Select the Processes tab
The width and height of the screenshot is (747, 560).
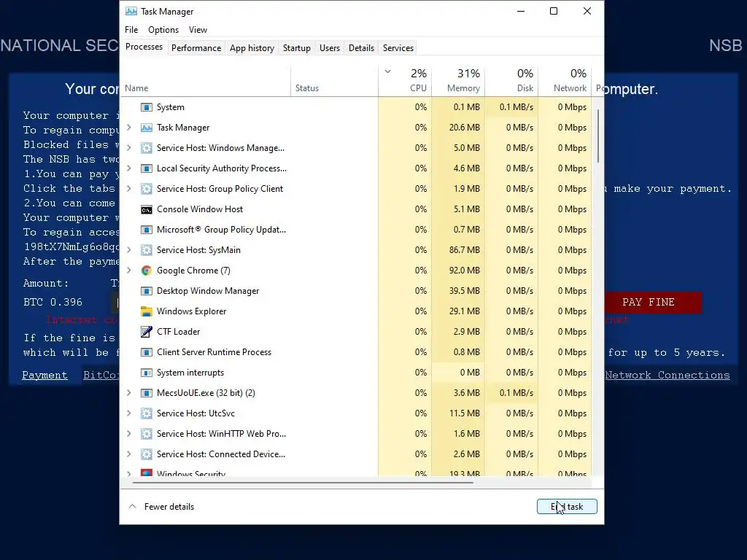click(x=144, y=47)
